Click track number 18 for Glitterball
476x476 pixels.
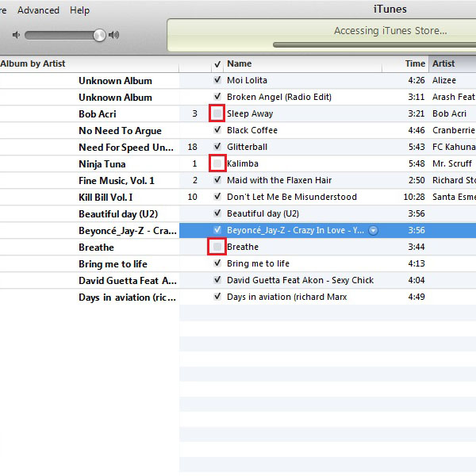pyautogui.click(x=193, y=148)
